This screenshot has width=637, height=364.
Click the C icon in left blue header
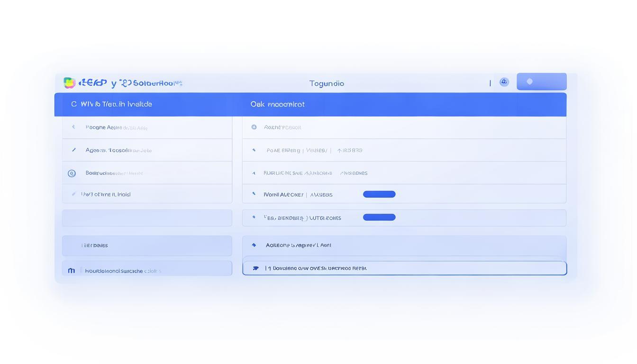point(73,104)
